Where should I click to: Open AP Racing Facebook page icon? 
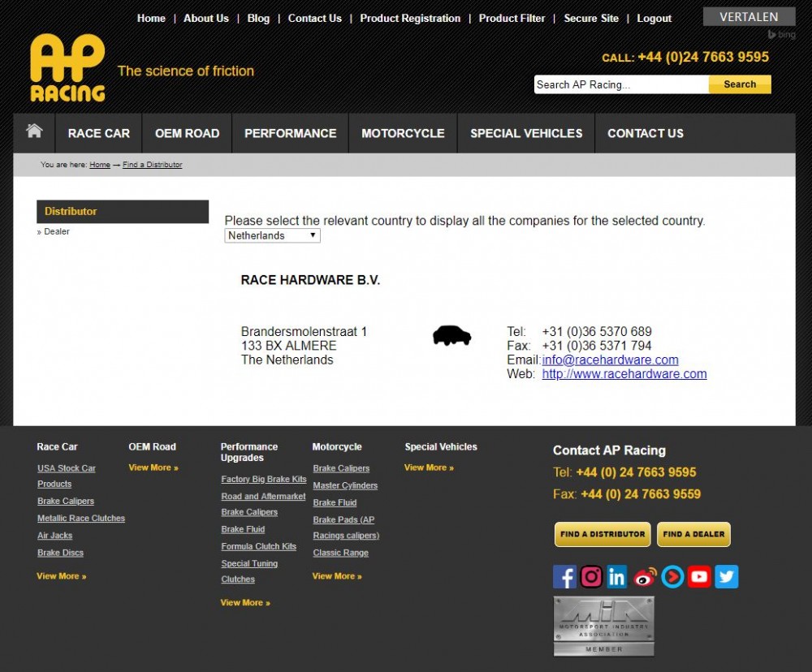pyautogui.click(x=564, y=577)
